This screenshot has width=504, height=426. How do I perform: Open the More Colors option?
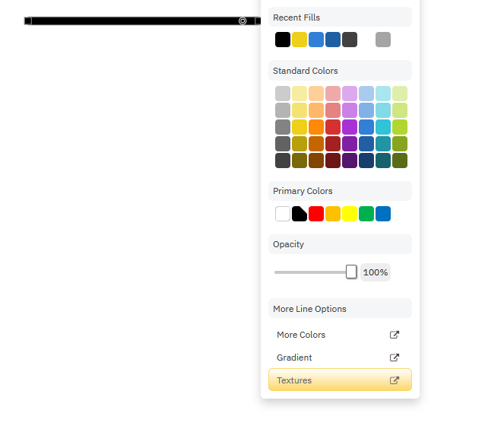click(301, 335)
